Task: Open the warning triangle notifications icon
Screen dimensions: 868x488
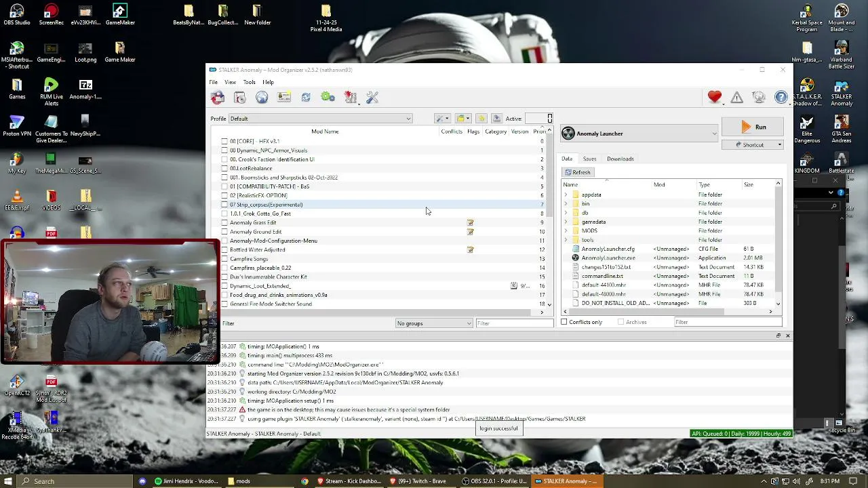Action: click(737, 98)
